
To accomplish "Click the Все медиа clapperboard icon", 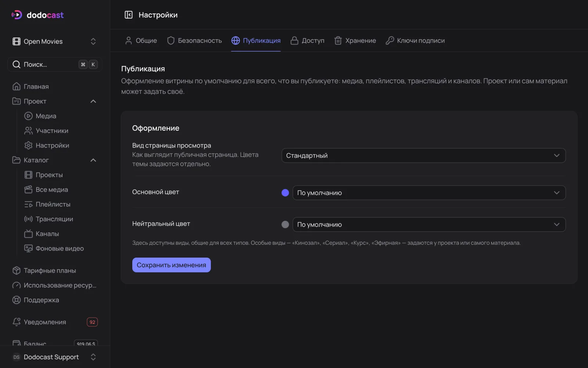I will pos(28,190).
